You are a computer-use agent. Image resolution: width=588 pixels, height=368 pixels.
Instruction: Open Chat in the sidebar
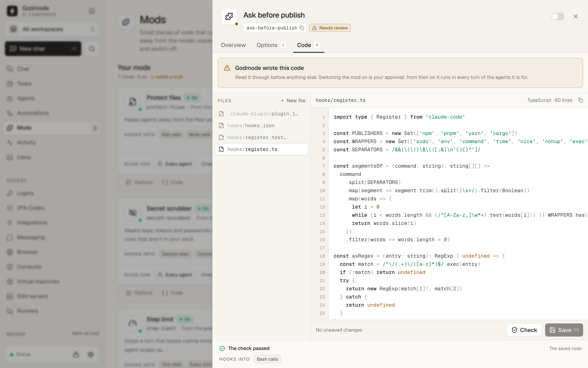[52, 69]
